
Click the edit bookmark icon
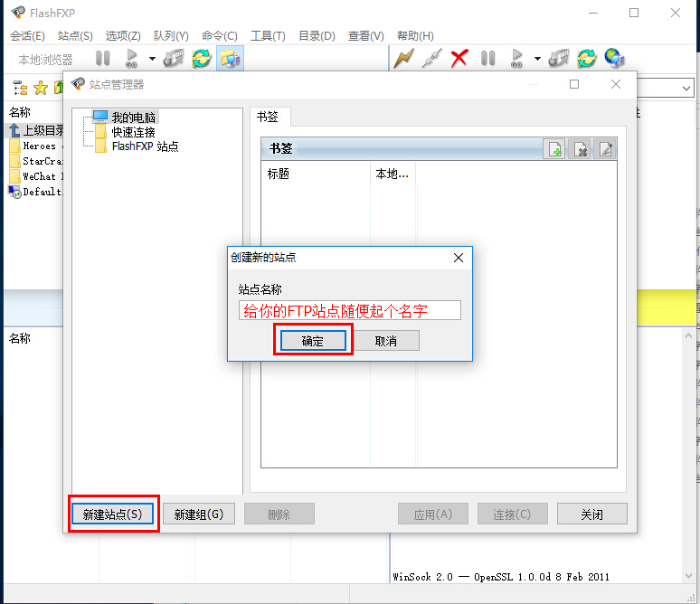[x=605, y=149]
